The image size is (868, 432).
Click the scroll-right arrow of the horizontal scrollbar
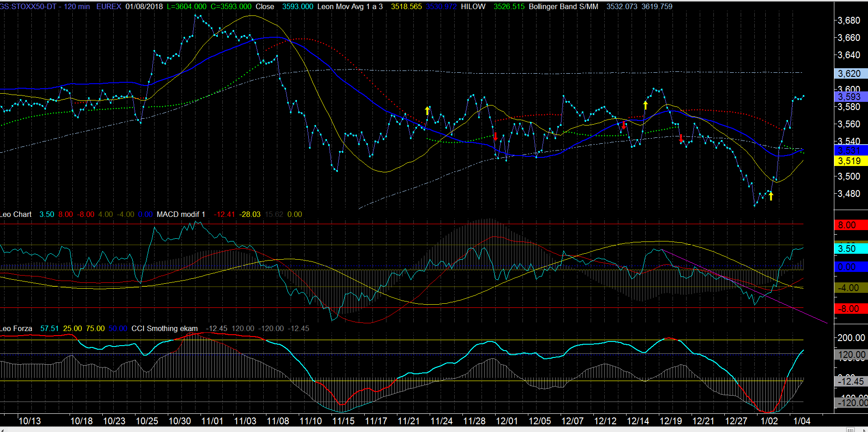(x=864, y=429)
